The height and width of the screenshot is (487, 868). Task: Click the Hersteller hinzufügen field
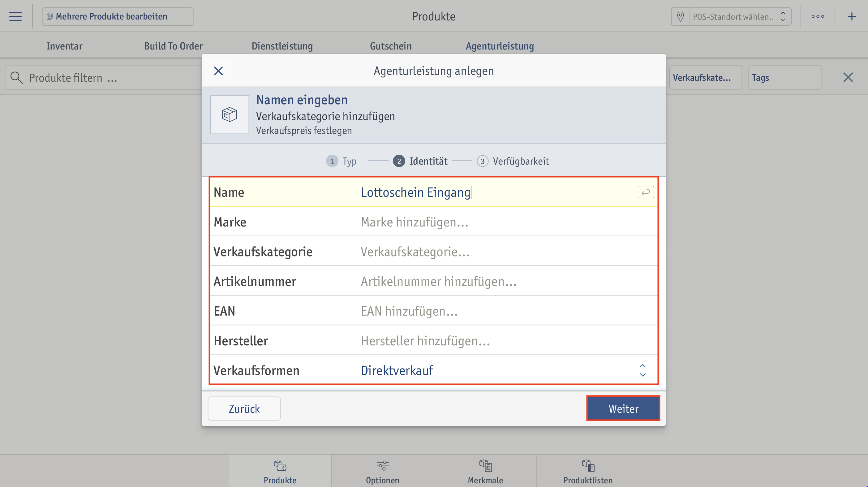[x=433, y=340]
